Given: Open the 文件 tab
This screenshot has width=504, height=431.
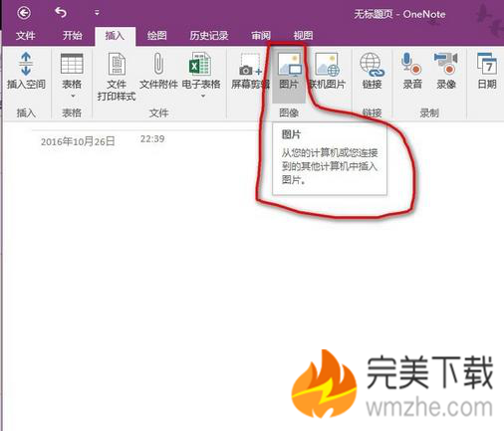Looking at the screenshot, I should tap(26, 36).
